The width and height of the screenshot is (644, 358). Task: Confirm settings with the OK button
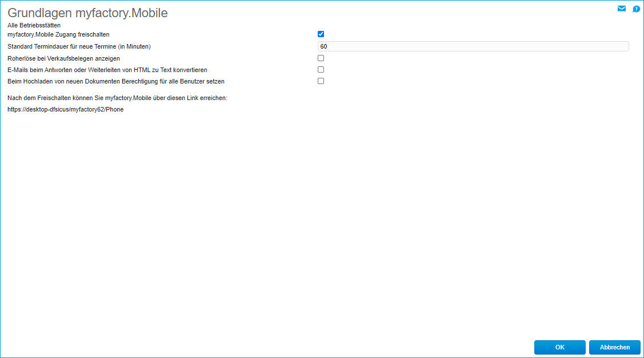click(560, 347)
